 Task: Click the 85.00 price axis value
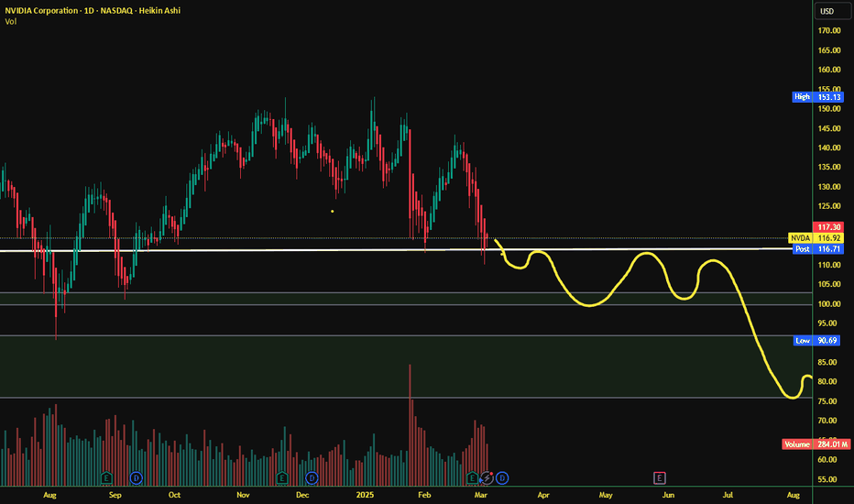click(x=827, y=362)
